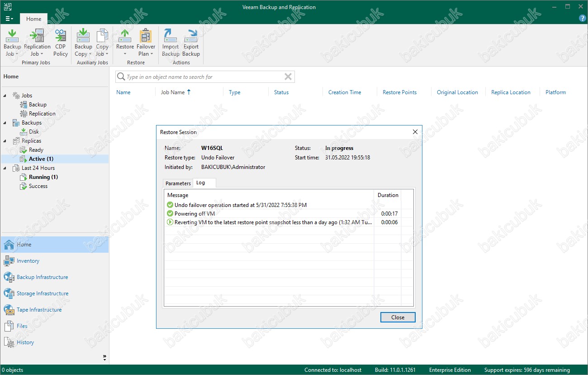Sort by Replica Location column
The height and width of the screenshot is (375, 588).
pos(511,92)
